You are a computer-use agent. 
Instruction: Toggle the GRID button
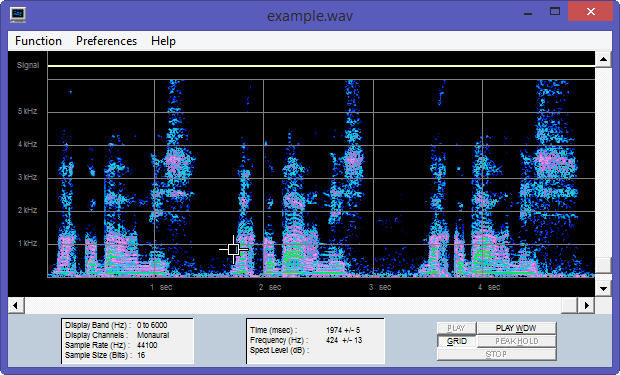[457, 341]
